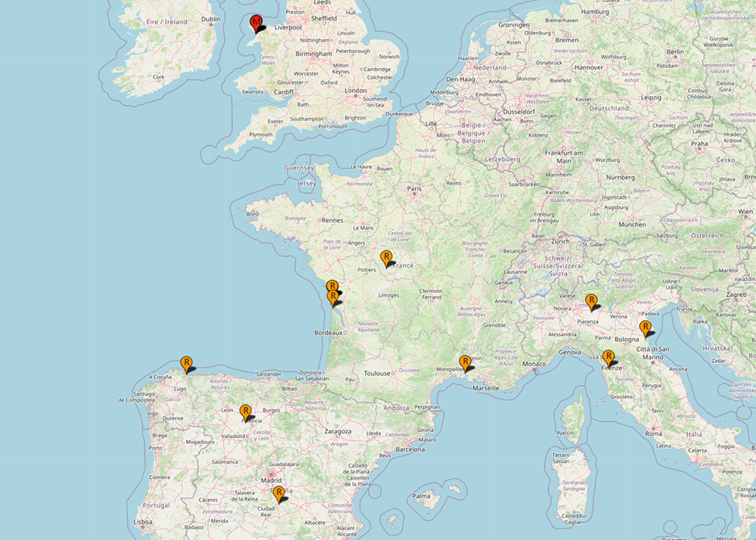Click the Barcelona label
Image resolution: width=756 pixels, height=540 pixels.
coord(411,449)
